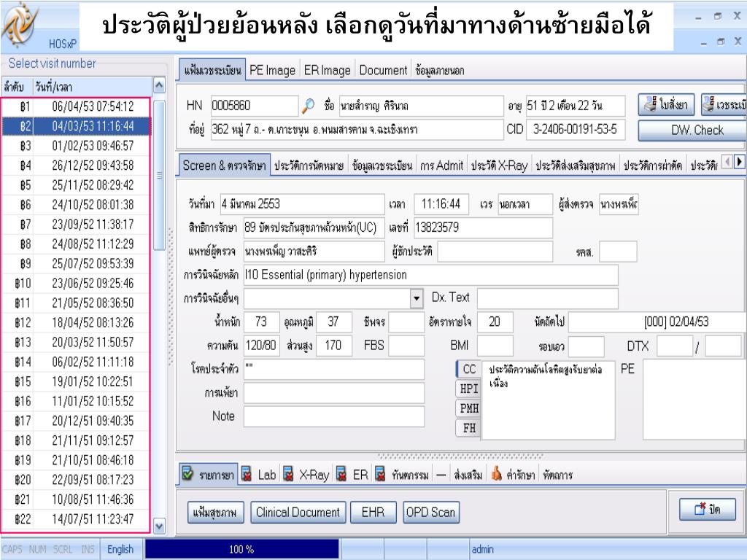Click the admin status bar entry
The width and height of the screenshot is (747, 560).
[483, 550]
